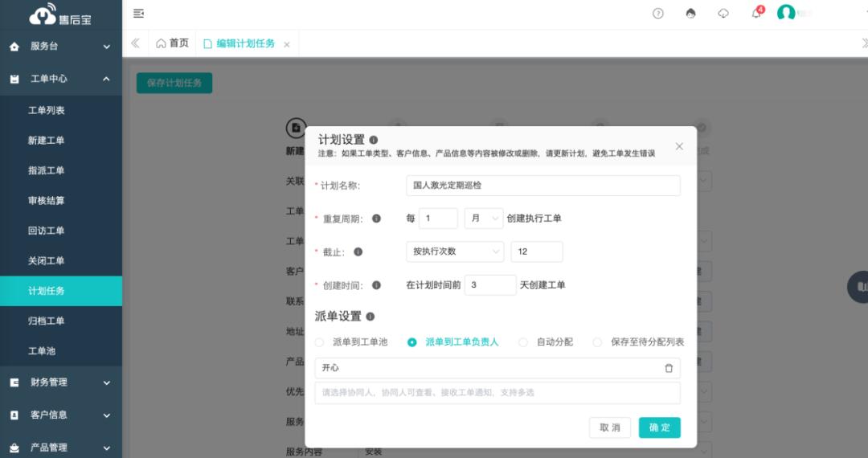The height and width of the screenshot is (458, 868).
Task: Open 工单列表 in the sidebar menu
Action: (x=47, y=110)
